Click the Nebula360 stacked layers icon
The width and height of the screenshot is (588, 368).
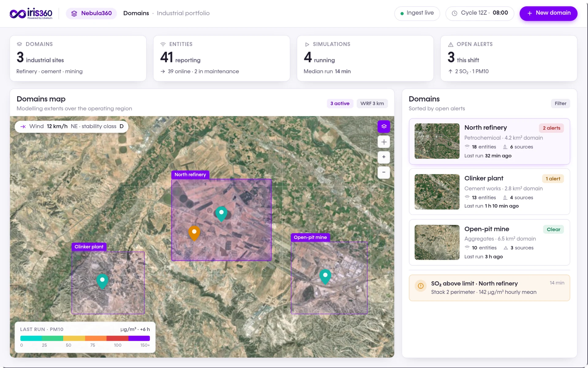(74, 13)
